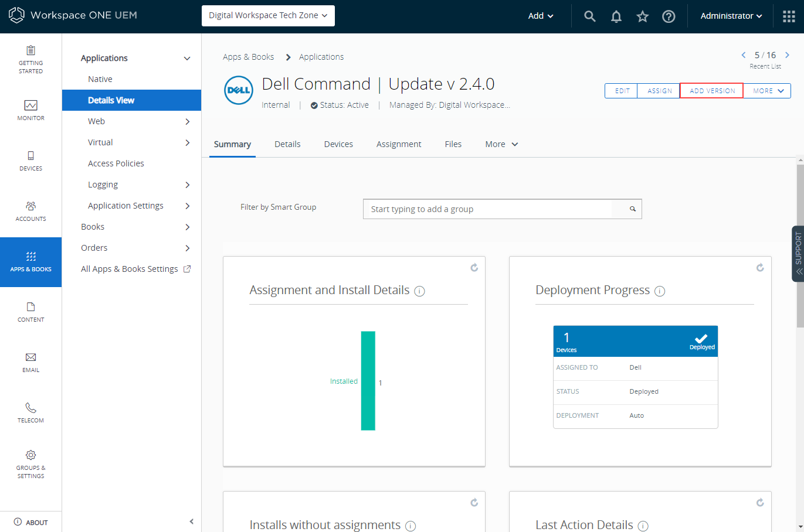Refresh the Assignment and Install Details card
This screenshot has height=532, width=804.
point(474,268)
